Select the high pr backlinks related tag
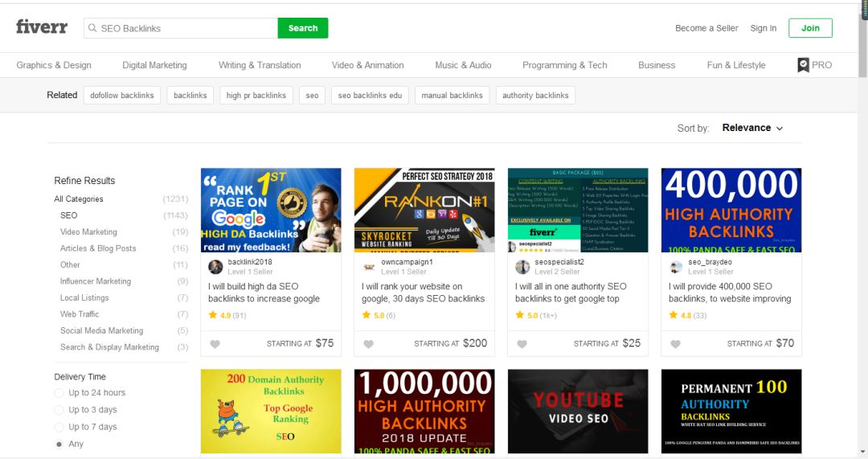The height and width of the screenshot is (459, 868). point(256,95)
